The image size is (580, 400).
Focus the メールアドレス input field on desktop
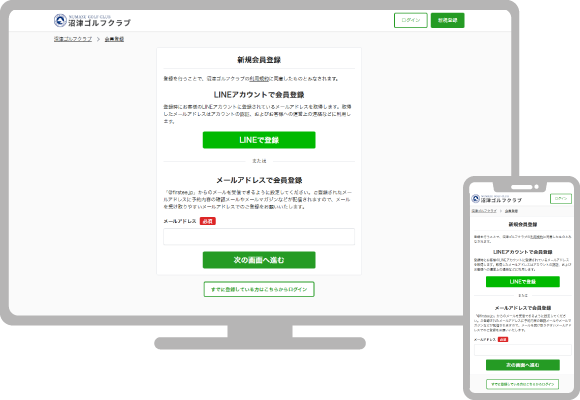click(x=259, y=236)
